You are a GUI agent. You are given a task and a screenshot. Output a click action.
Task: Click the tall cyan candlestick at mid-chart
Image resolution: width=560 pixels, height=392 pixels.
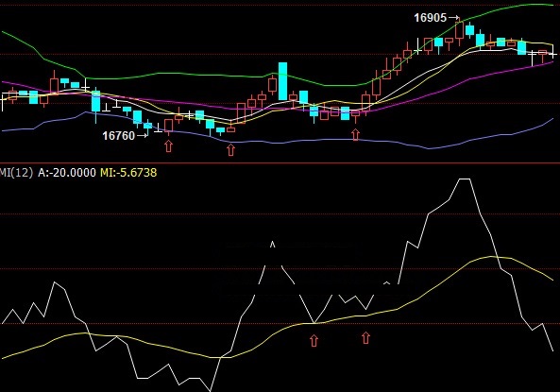tap(282, 81)
